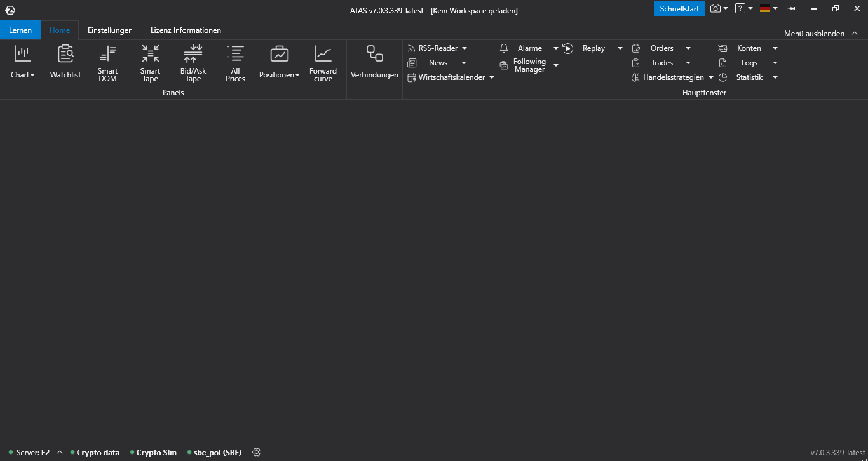The height and width of the screenshot is (461, 868).
Task: Click the Alarme bell icon
Action: coord(504,48)
